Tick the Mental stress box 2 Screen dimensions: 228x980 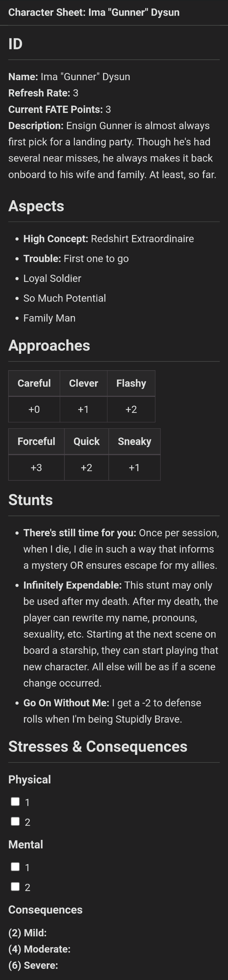point(15,886)
